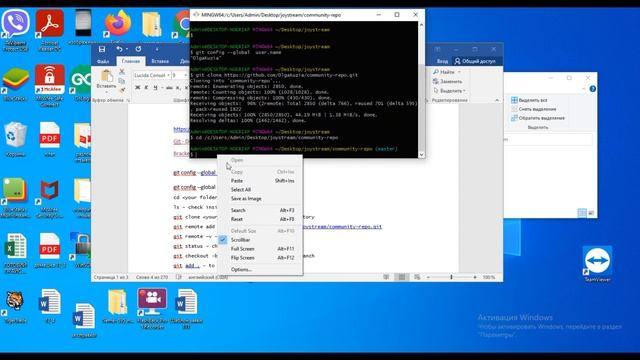Click the terminal scrollbar down arrow
The width and height of the screenshot is (640, 360).
[x=421, y=155]
